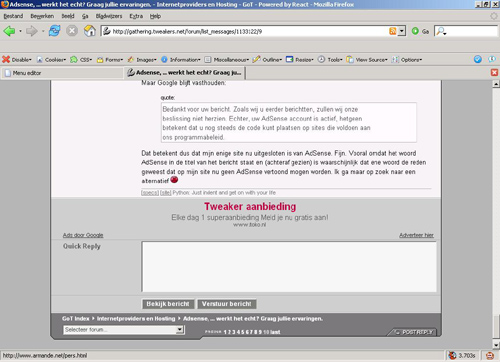Go to the last page link
This screenshot has width=500, height=362.
click(275, 332)
